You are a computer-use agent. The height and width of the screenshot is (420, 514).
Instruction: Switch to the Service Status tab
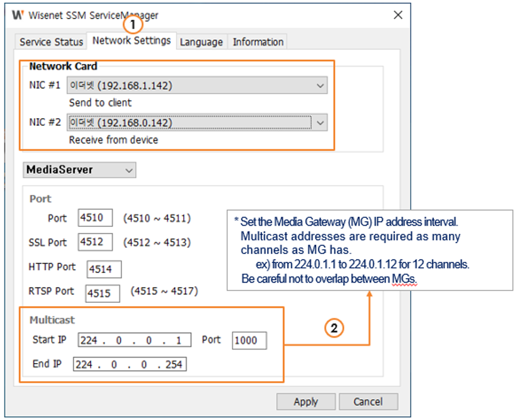(x=51, y=42)
